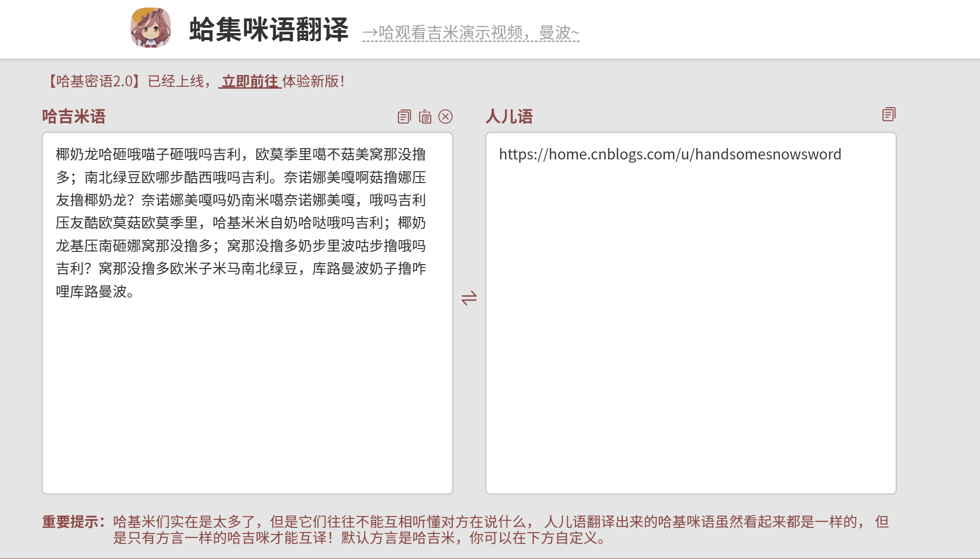
Task: Click 立即前往 to try new version
Action: tap(250, 81)
